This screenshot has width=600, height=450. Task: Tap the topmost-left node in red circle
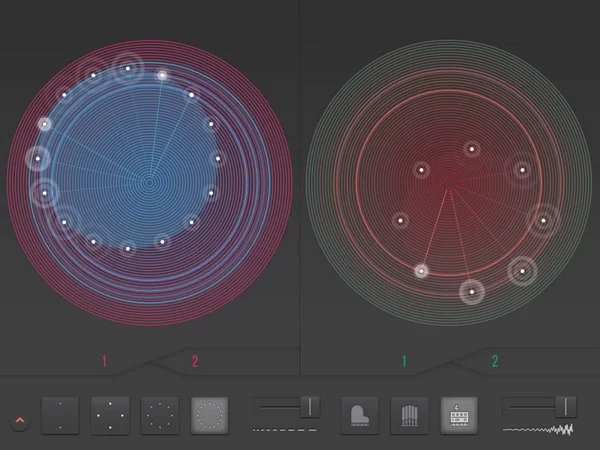(x=421, y=171)
